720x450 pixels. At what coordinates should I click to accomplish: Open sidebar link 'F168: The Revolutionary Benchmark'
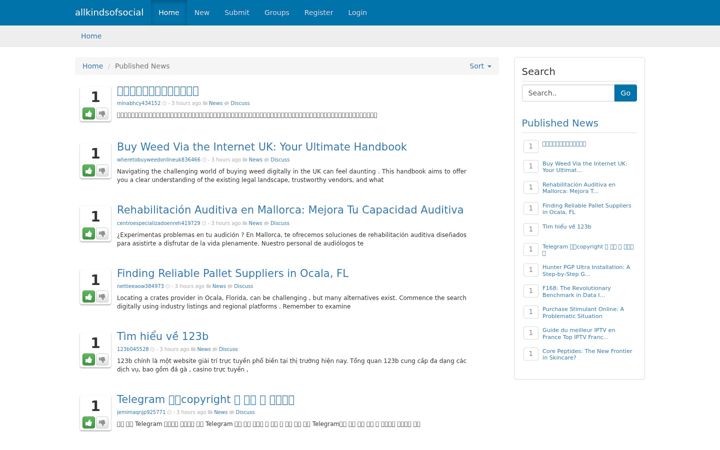(577, 292)
